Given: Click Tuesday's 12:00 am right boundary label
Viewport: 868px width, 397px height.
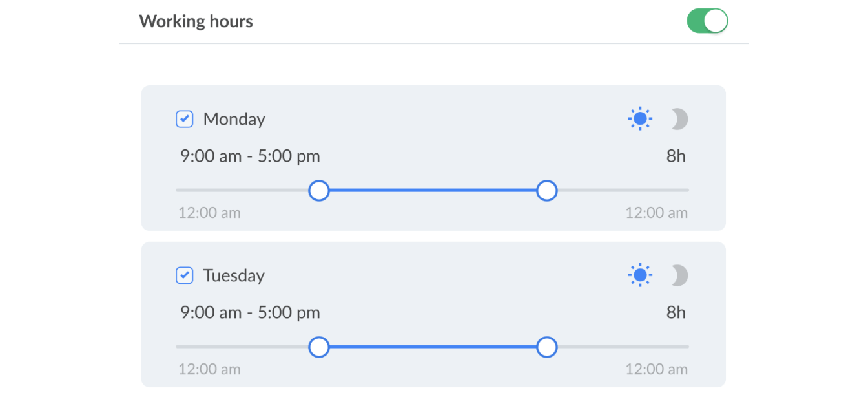Looking at the screenshot, I should pyautogui.click(x=657, y=369).
